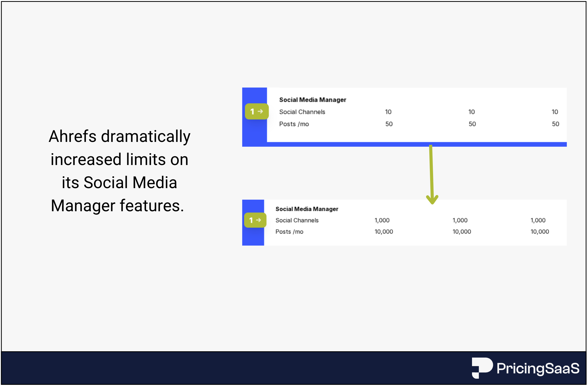Click first '1,000' value in lower table
Image resolution: width=588 pixels, height=387 pixels.
pyautogui.click(x=382, y=220)
